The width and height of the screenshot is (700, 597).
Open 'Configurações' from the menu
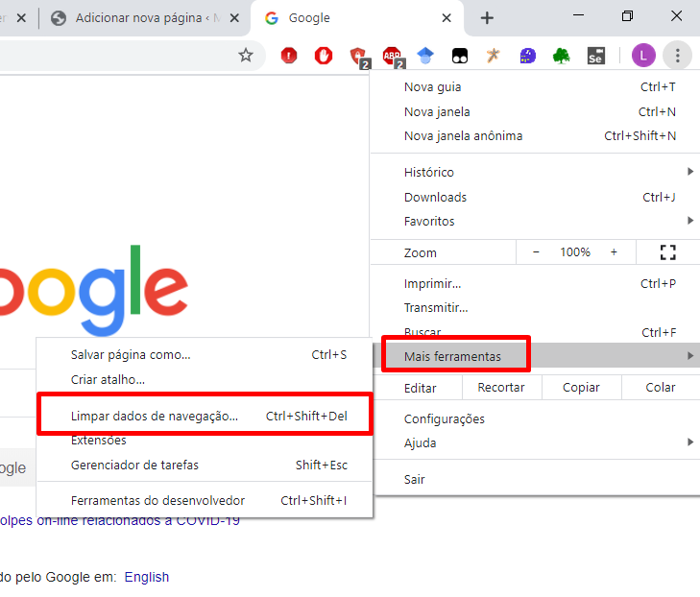click(535, 419)
